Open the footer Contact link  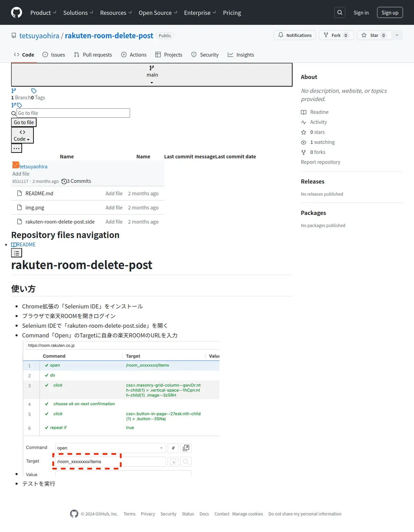tap(222, 514)
